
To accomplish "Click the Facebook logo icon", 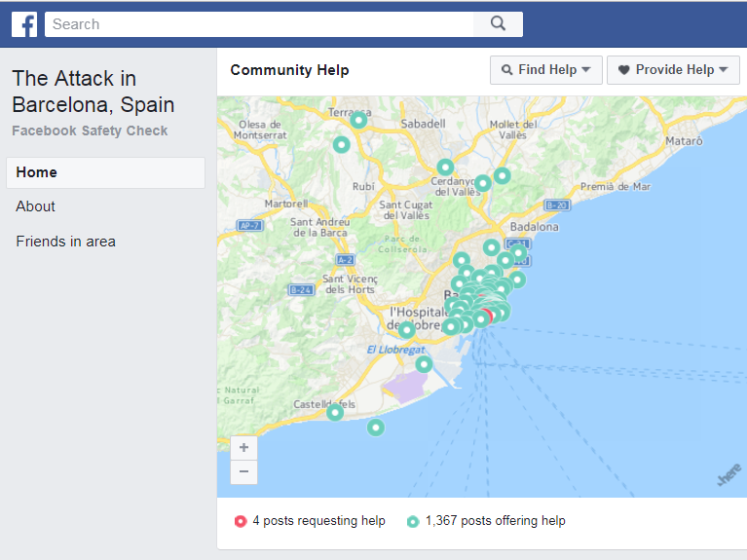I will pyautogui.click(x=24, y=24).
